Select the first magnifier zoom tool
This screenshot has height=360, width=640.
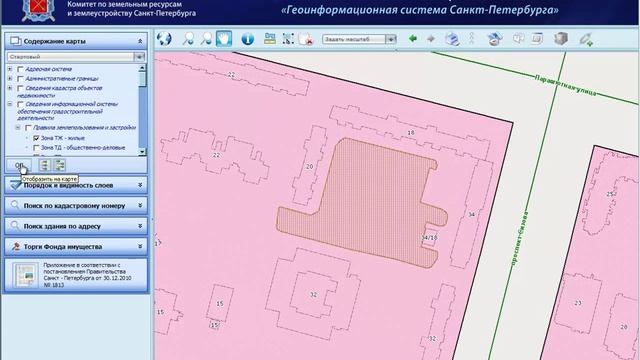188,39
